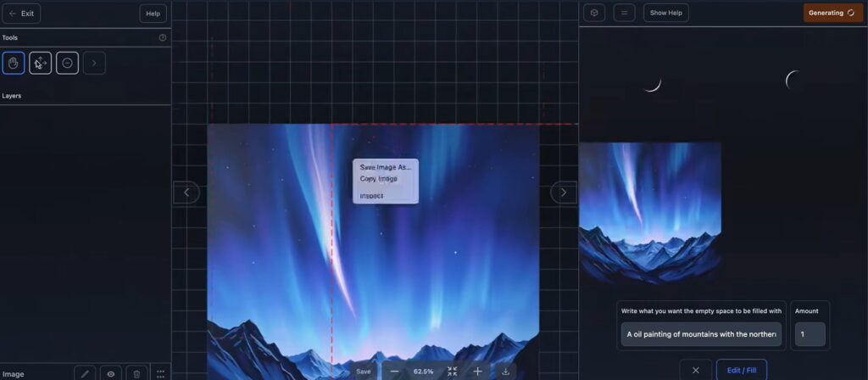This screenshot has height=380, width=868.
Task: Open the Image layer more options dots
Action: [x=160, y=373]
